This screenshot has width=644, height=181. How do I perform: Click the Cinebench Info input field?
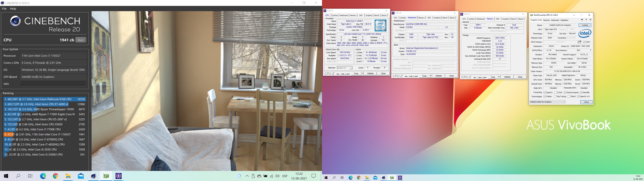53,84
